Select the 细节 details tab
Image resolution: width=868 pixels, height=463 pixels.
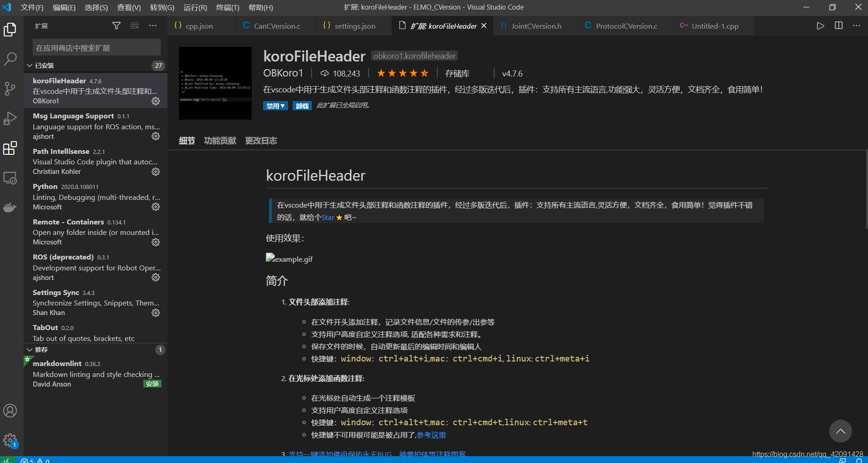(x=187, y=141)
